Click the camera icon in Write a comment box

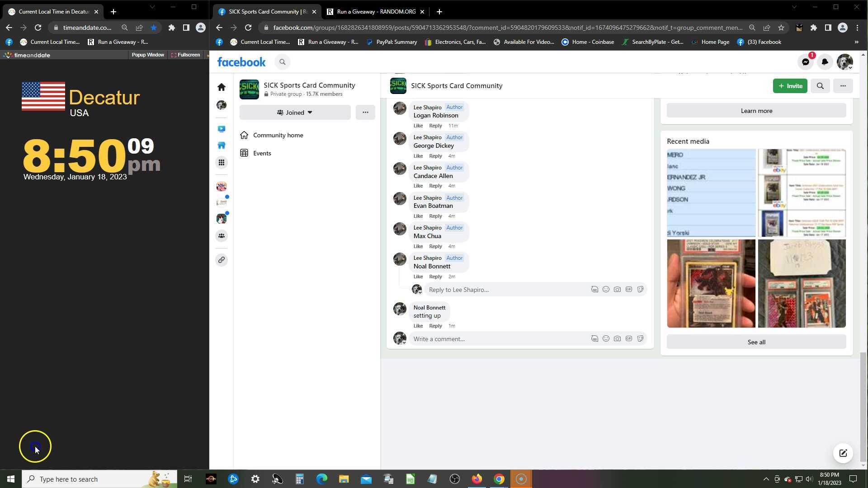(x=617, y=338)
